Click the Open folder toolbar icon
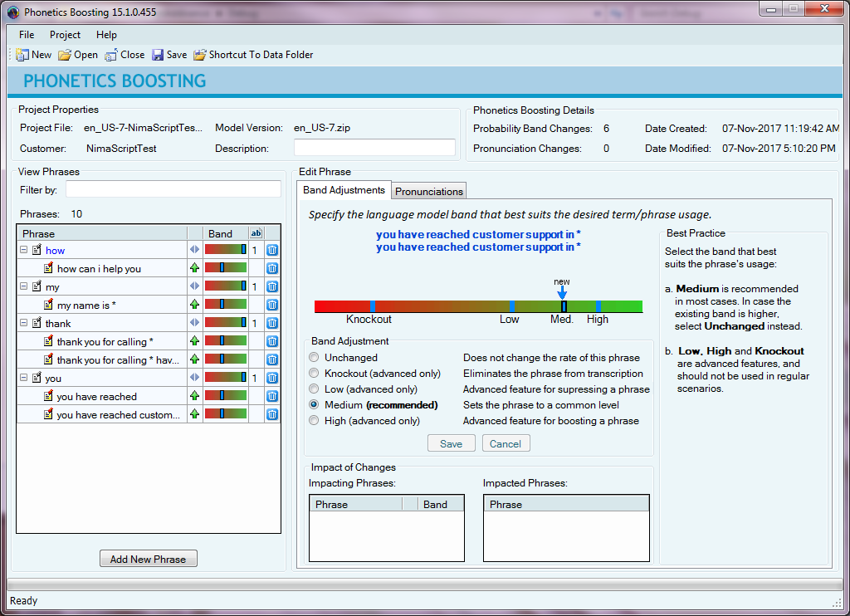 pos(65,55)
